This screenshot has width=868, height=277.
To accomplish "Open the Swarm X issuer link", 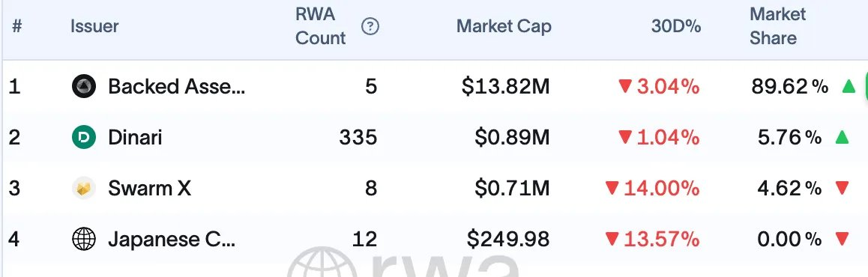I will point(149,189).
